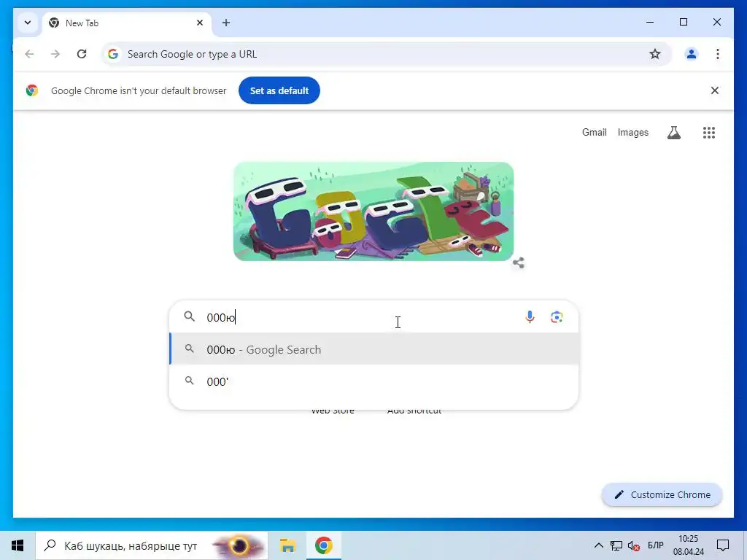Click Customize Chrome button

662,495
